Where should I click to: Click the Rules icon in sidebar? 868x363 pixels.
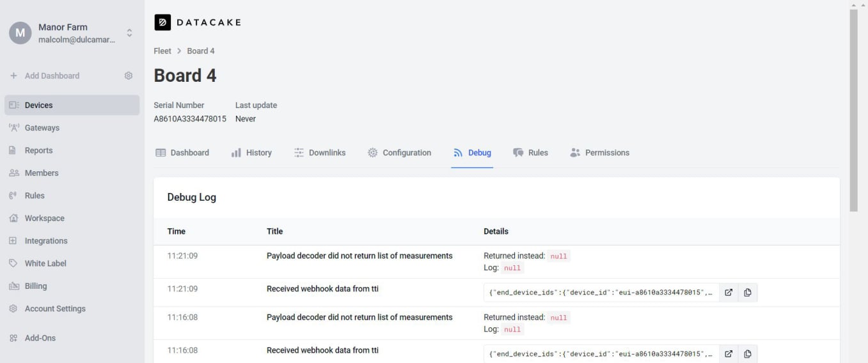point(13,196)
